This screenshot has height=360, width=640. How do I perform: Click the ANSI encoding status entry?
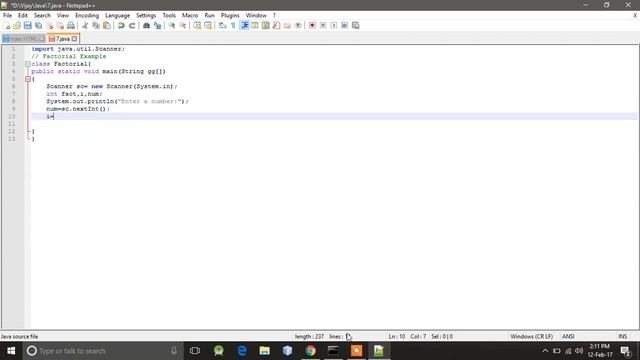568,336
